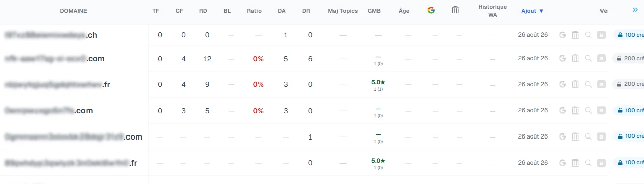Sort table by the TF column header
Screen dimensions: 644x184
point(156,11)
